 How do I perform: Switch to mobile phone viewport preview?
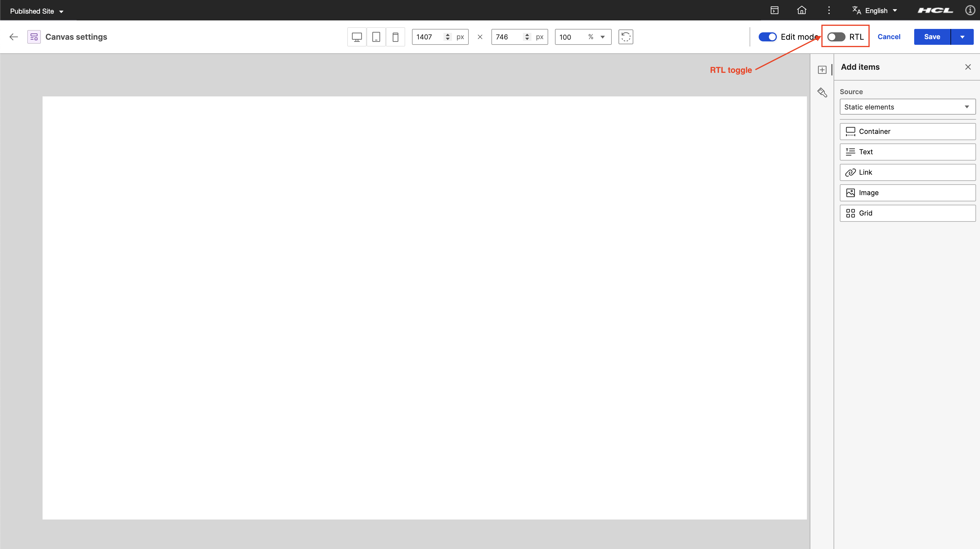[395, 37]
